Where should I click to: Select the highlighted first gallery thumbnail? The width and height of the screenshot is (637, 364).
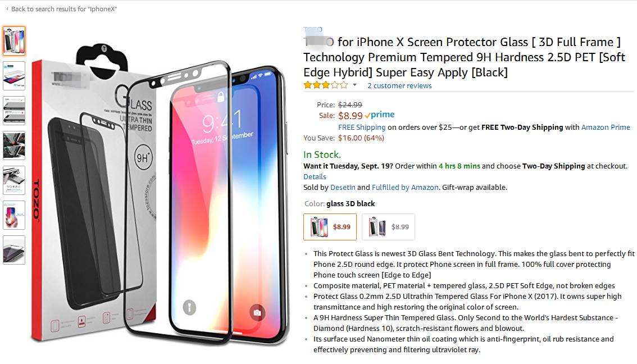(14, 40)
